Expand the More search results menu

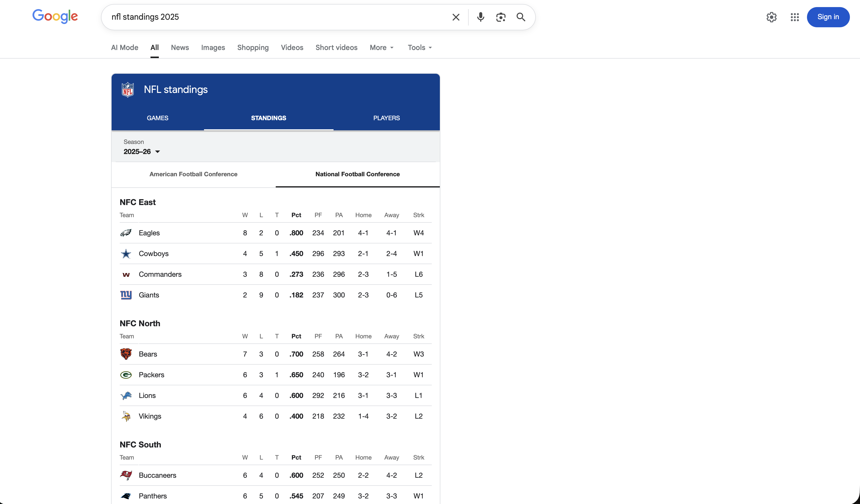coord(381,47)
